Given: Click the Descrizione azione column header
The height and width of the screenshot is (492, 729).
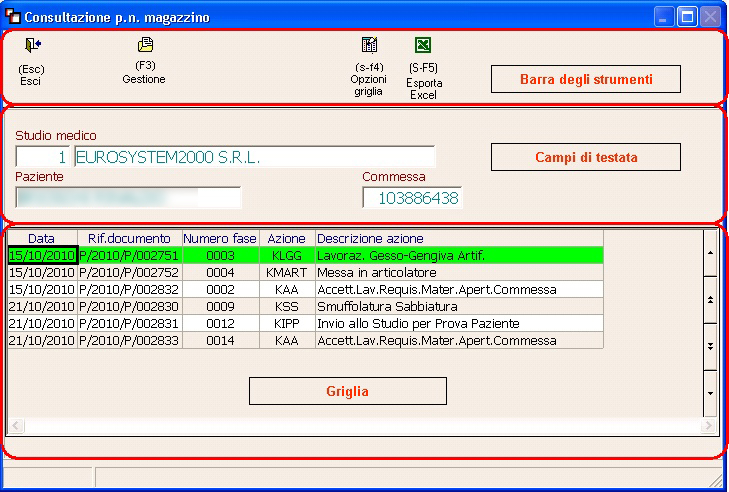Looking at the screenshot, I should pos(459,239).
